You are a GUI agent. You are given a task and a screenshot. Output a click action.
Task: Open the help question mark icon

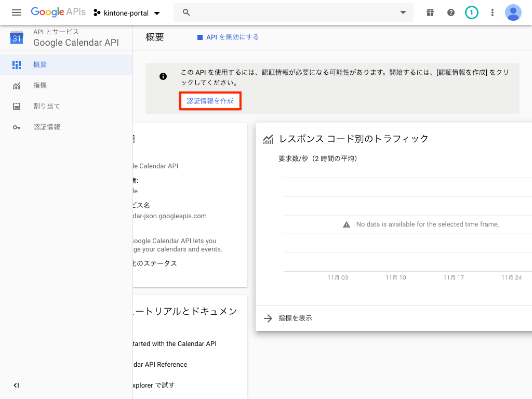coord(450,12)
